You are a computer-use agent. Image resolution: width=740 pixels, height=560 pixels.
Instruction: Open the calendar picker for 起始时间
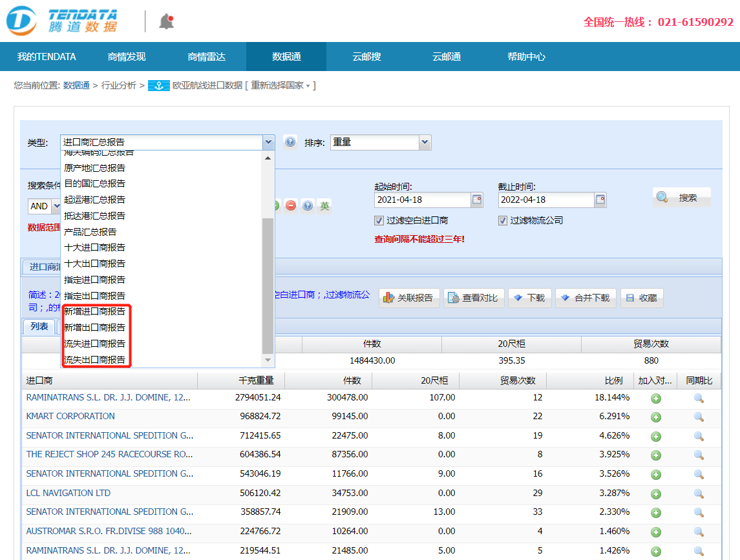(x=477, y=200)
